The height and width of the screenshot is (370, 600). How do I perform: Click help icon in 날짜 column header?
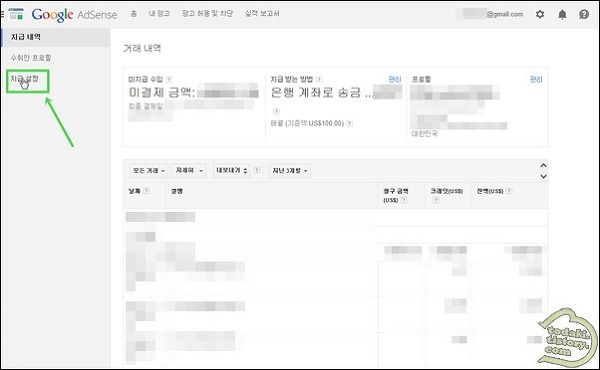(146, 191)
